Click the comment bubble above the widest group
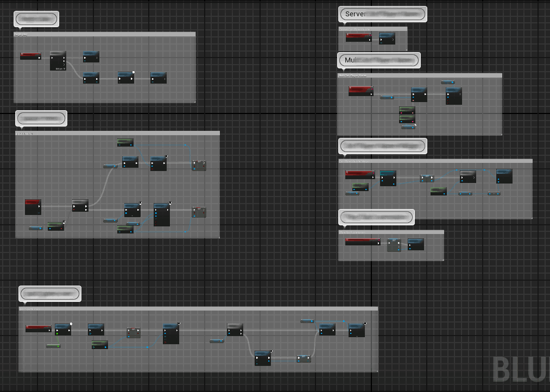This screenshot has width=550, height=392. 50,294
